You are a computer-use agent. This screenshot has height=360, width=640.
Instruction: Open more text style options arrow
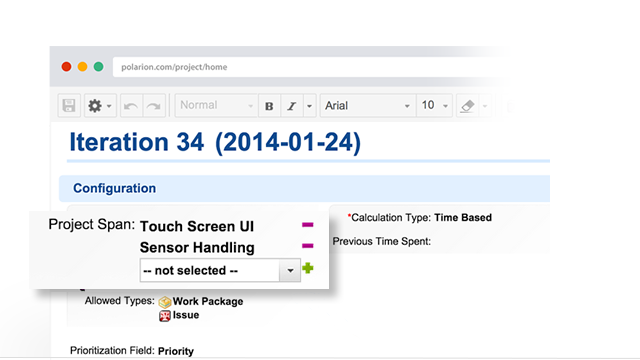click(x=309, y=106)
